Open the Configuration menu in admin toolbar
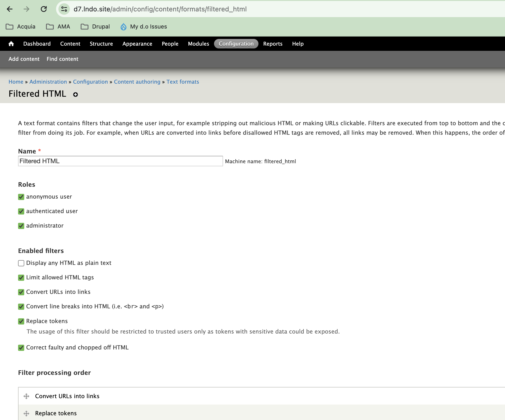This screenshot has height=420, width=505. click(236, 43)
